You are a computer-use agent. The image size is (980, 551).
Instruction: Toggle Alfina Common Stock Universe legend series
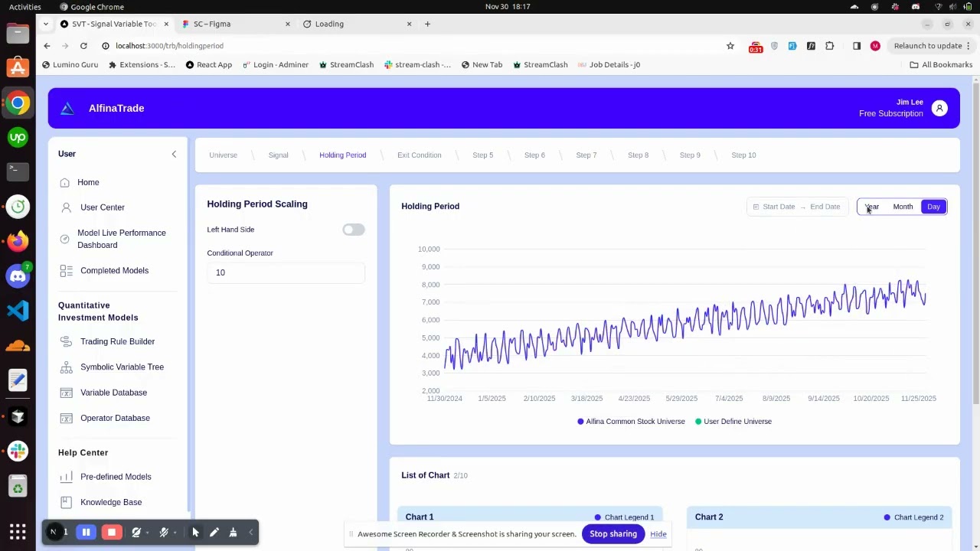pyautogui.click(x=631, y=422)
